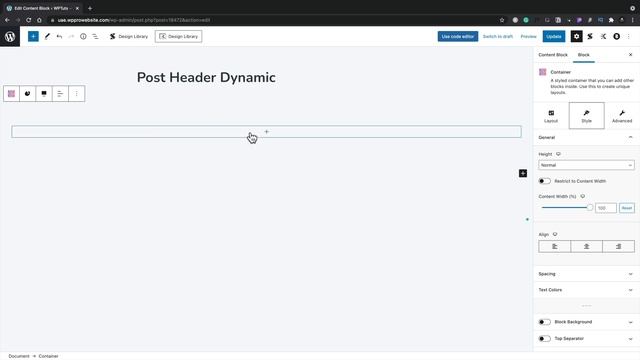Click the Update button

point(553,36)
